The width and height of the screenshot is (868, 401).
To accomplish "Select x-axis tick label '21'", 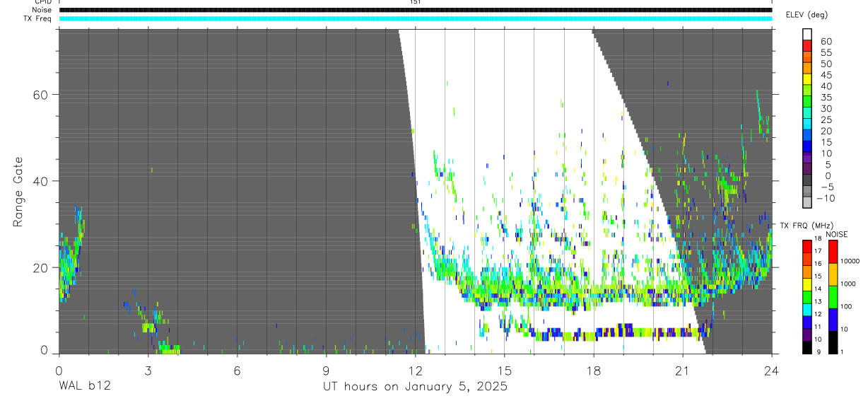I will (682, 371).
